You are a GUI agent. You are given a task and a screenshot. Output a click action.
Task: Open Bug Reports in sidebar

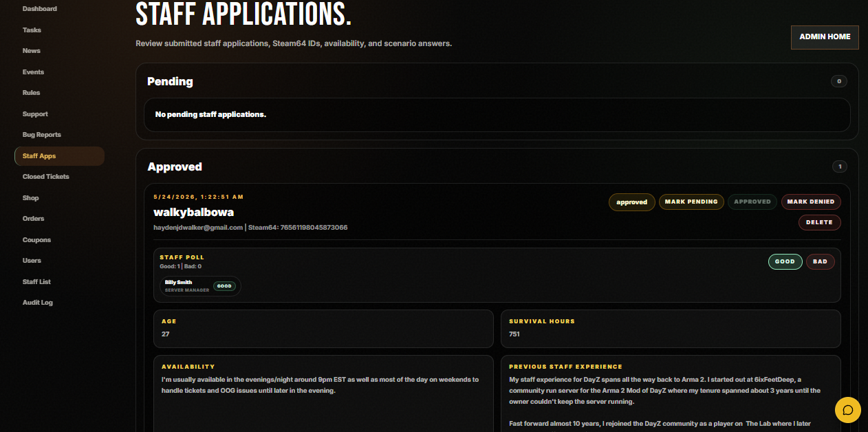41,135
